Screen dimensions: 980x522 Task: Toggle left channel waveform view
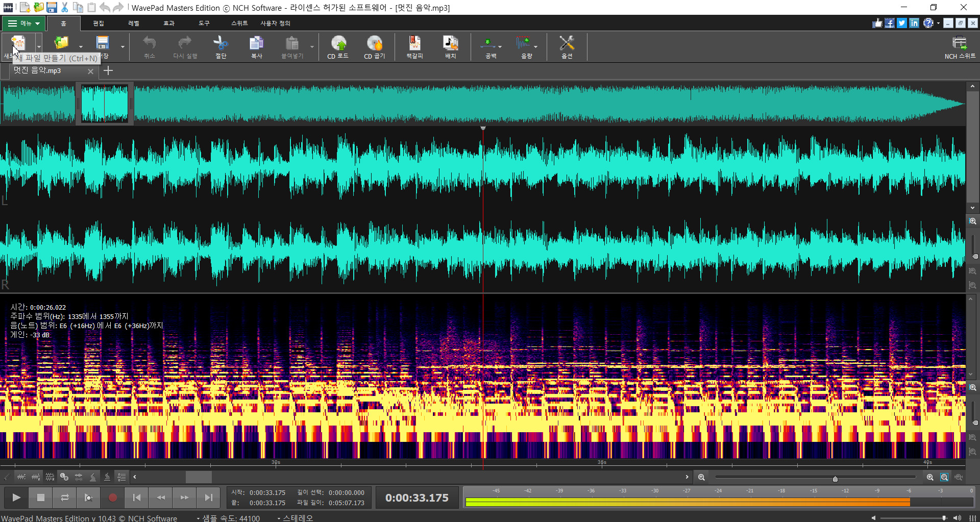pyautogui.click(x=21, y=477)
